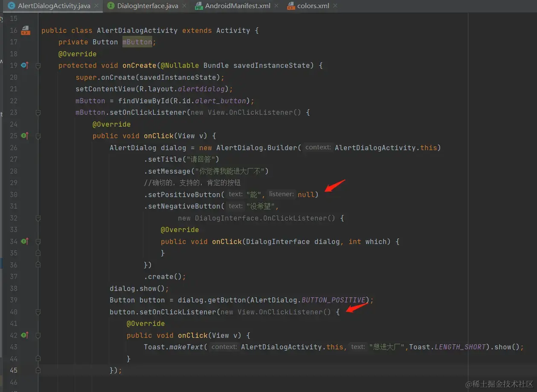Collapse the fold marker on line 23
537x392 pixels.
(38, 113)
